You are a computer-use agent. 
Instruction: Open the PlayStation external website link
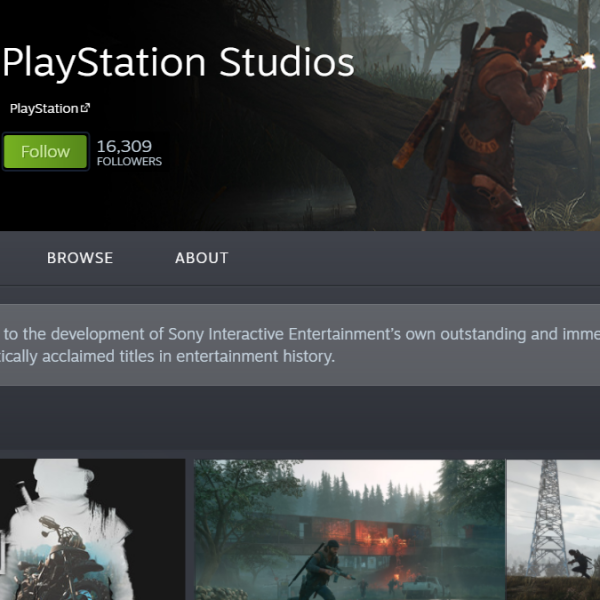(x=49, y=109)
